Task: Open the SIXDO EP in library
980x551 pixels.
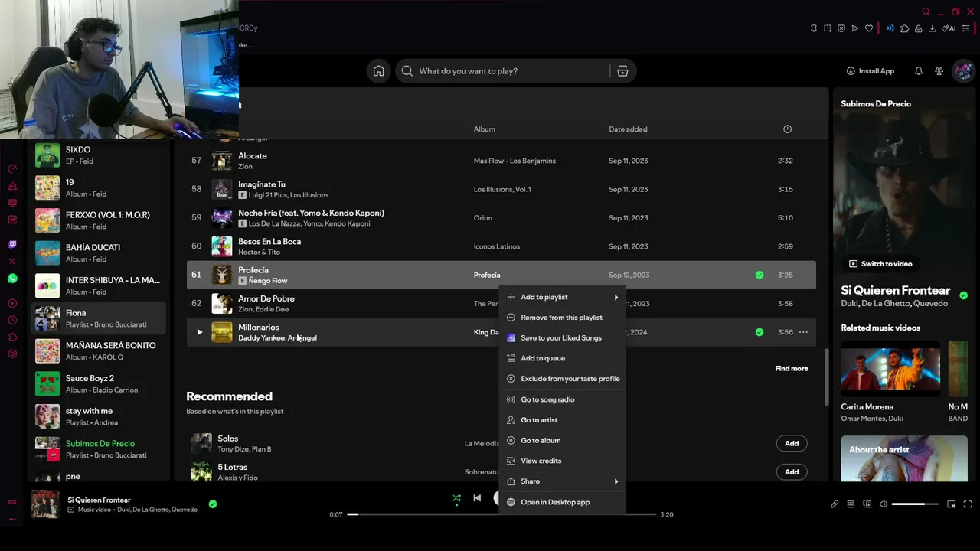Action: (100, 155)
